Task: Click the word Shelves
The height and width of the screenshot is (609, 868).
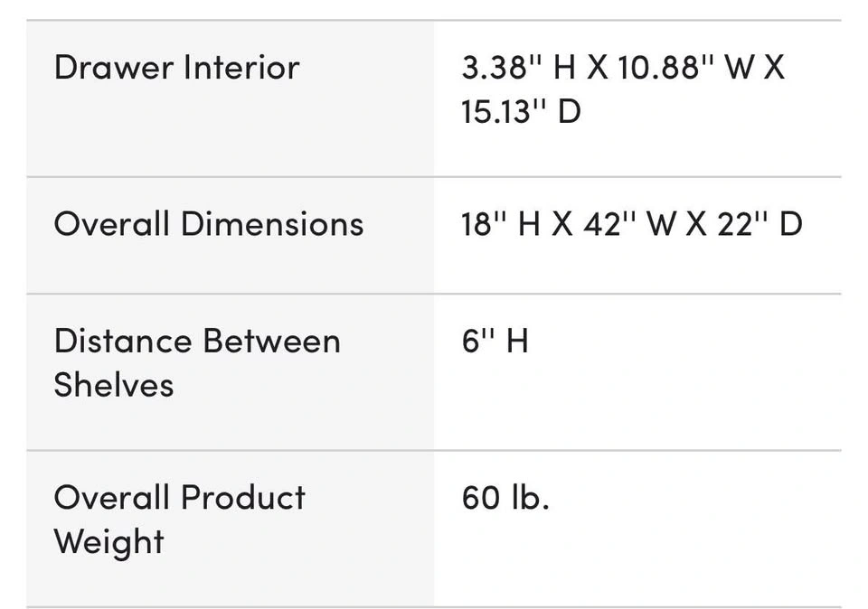Action: coord(114,384)
